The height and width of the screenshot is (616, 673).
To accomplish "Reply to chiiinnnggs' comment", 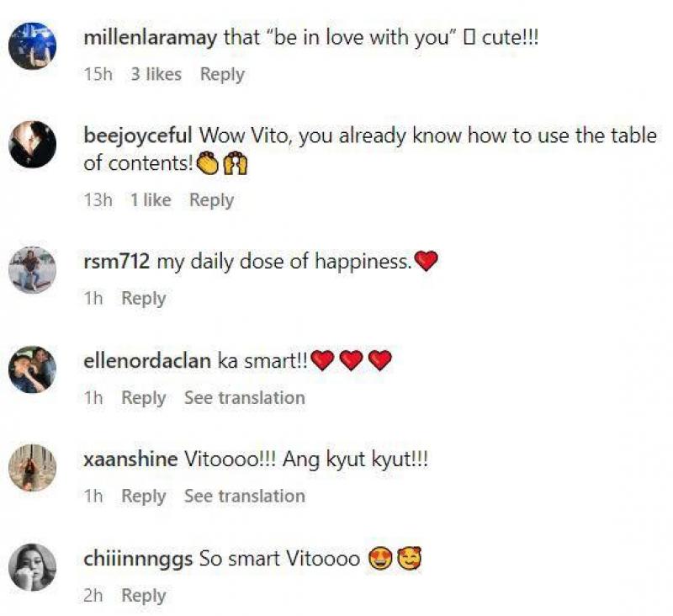I will [143, 596].
